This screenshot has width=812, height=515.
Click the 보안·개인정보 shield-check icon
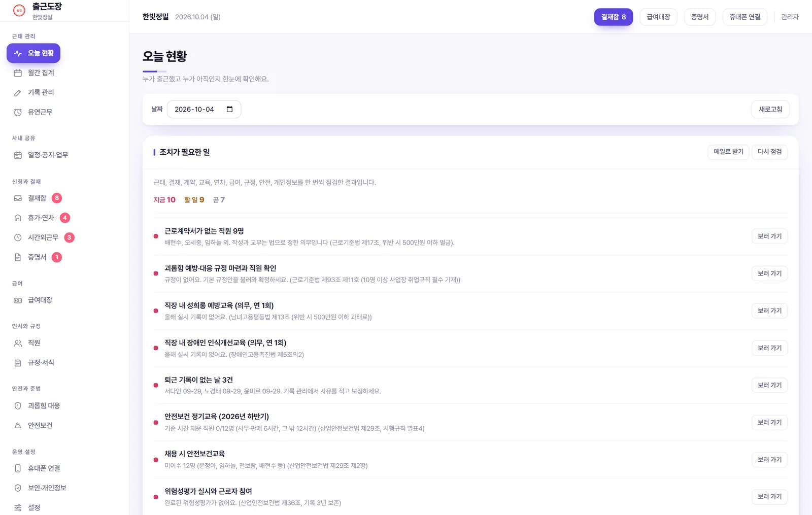tap(18, 488)
